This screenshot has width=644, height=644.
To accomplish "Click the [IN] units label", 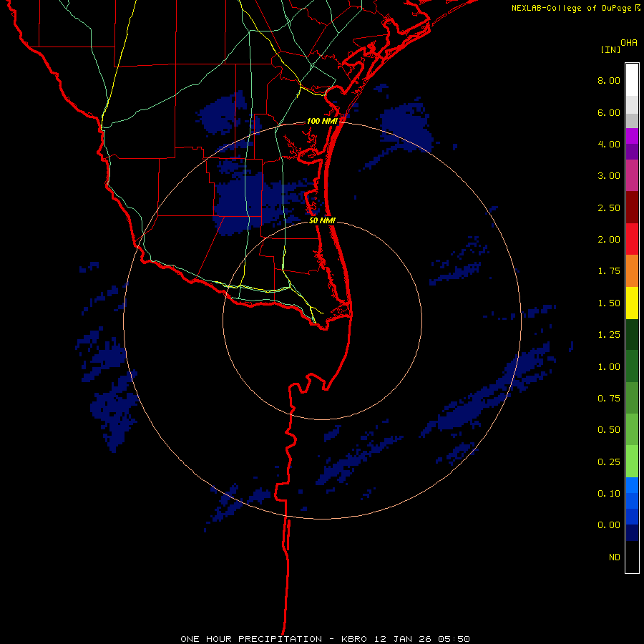I will point(611,49).
